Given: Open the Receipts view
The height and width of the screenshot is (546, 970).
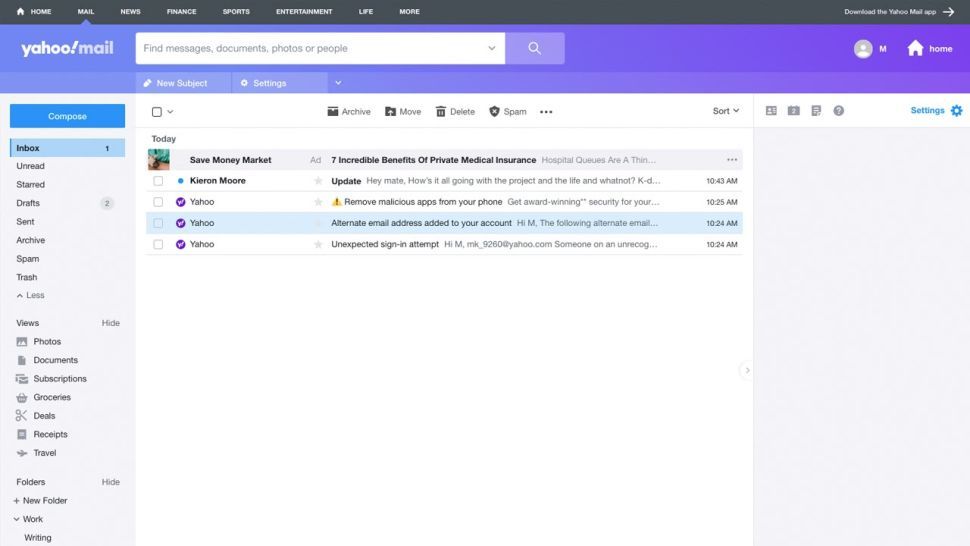Looking at the screenshot, I should pos(41,434).
